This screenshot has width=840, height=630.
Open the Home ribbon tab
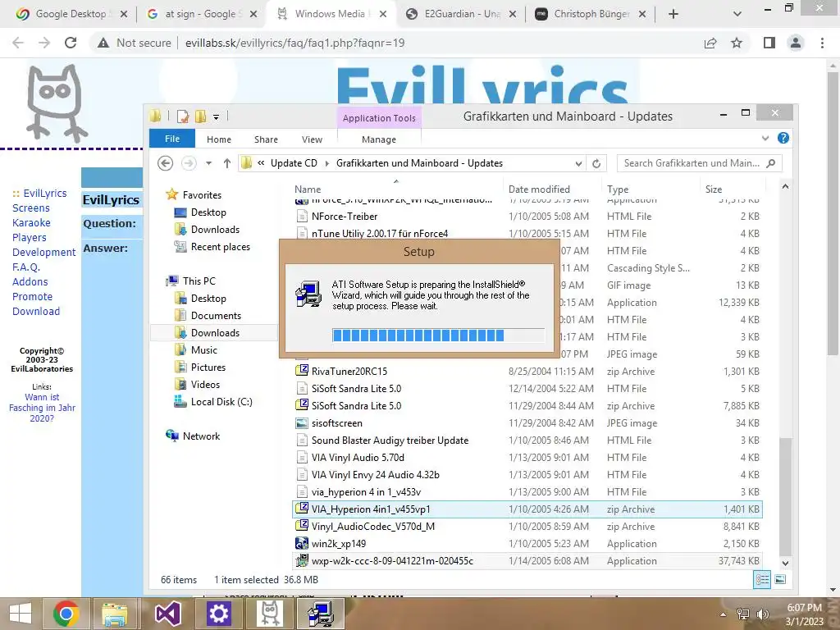tap(218, 139)
